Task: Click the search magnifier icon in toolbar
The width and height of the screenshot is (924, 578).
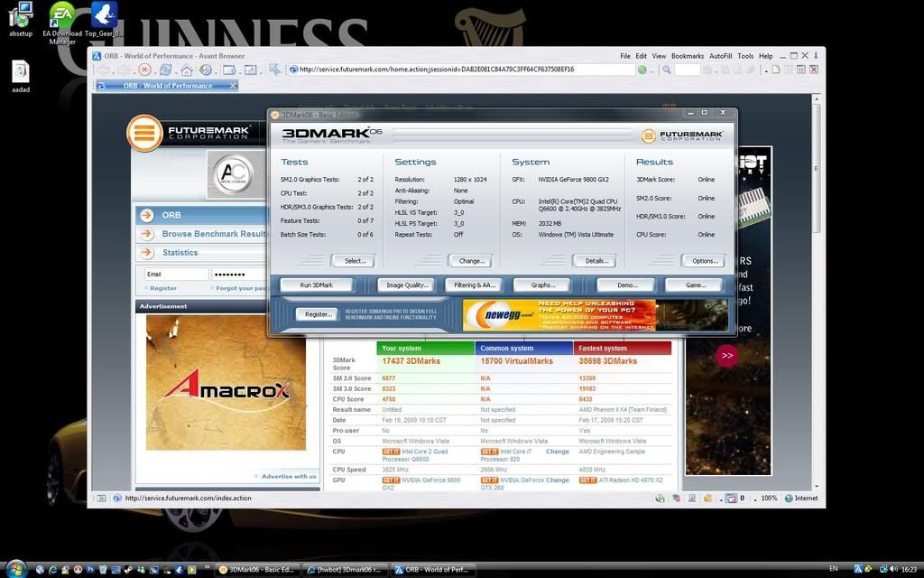Action: (x=667, y=70)
